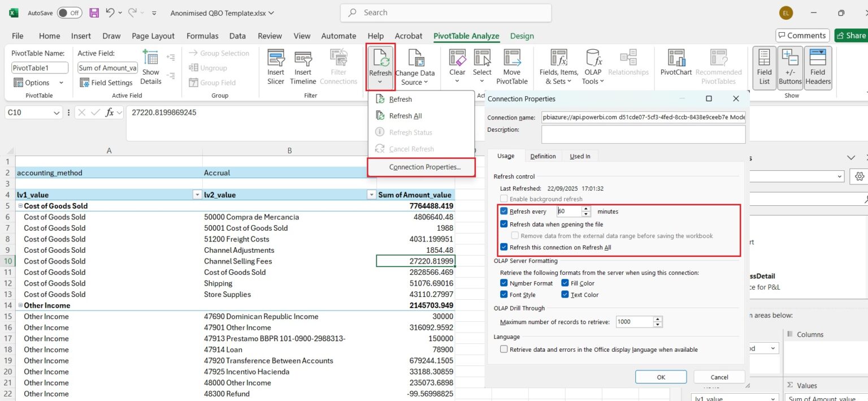Choose Refresh All from dropdown menu
Viewport: 868px width, 401px height.
click(x=405, y=116)
